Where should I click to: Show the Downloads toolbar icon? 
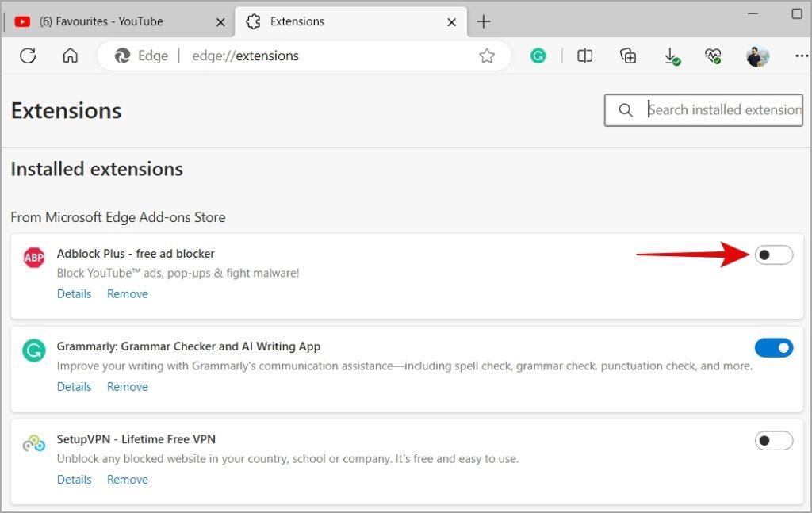click(672, 56)
